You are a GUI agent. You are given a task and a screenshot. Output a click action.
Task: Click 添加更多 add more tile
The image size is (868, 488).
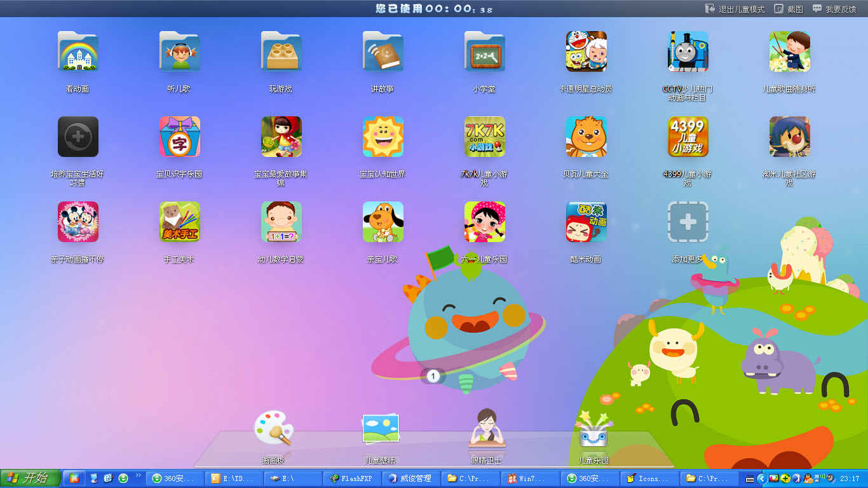pyautogui.click(x=688, y=222)
